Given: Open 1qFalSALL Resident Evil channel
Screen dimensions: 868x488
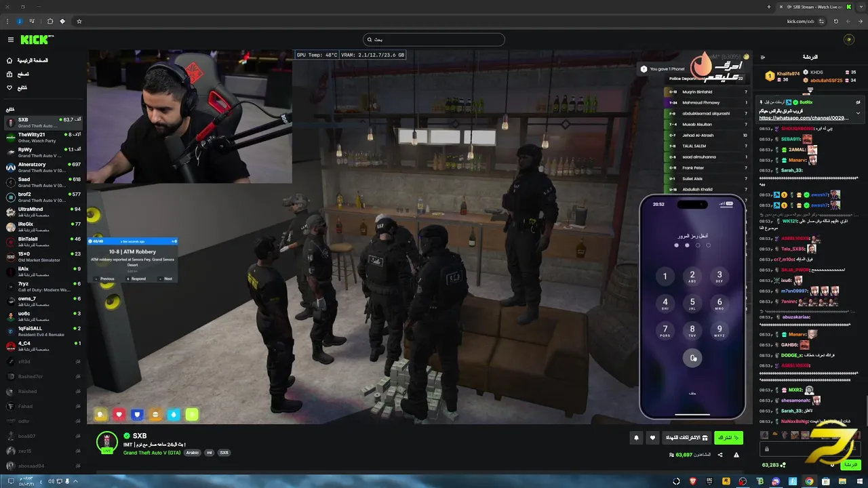Looking at the screenshot, I should point(43,331).
